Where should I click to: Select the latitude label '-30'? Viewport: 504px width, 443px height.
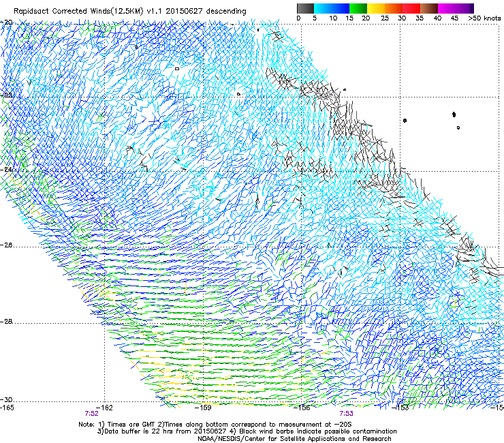(x=6, y=399)
